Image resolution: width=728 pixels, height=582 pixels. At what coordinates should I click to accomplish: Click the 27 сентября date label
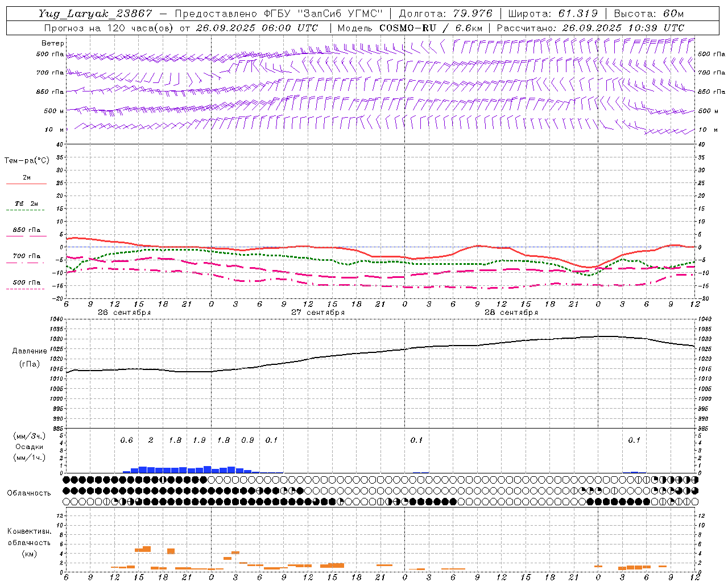[x=318, y=313]
